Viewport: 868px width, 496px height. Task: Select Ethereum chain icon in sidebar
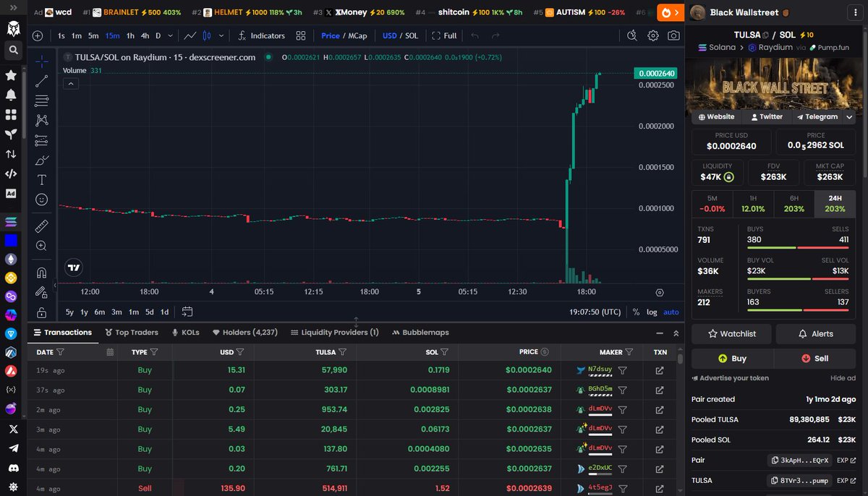pos(11,259)
